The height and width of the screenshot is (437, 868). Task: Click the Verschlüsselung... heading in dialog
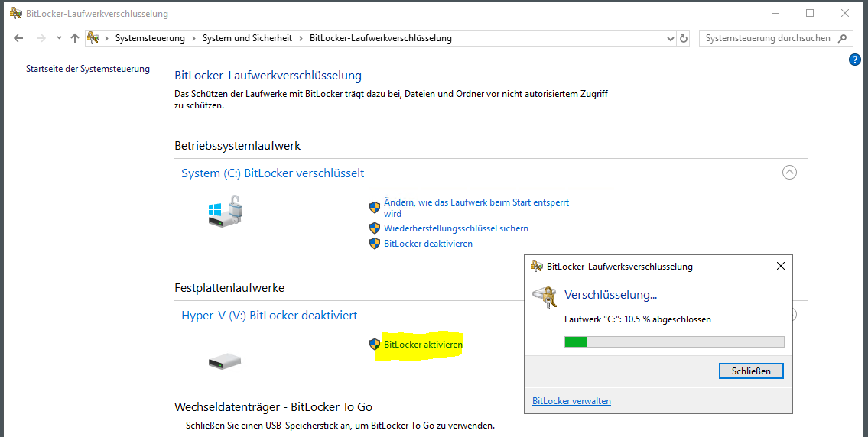click(610, 295)
